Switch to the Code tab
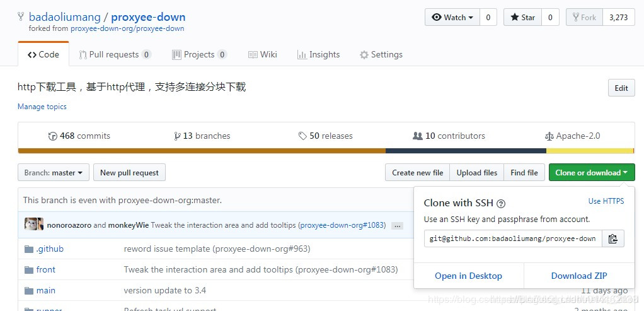644x311 pixels. pos(43,54)
